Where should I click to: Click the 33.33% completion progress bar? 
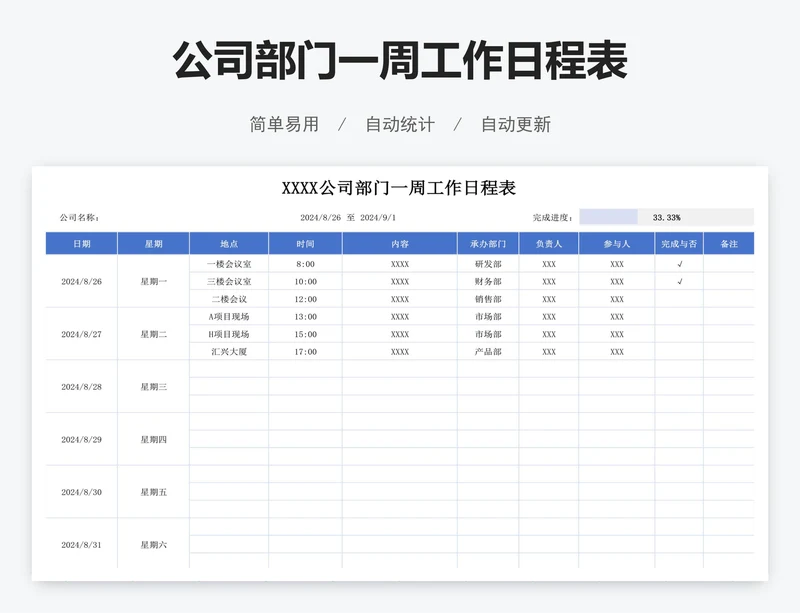666,217
